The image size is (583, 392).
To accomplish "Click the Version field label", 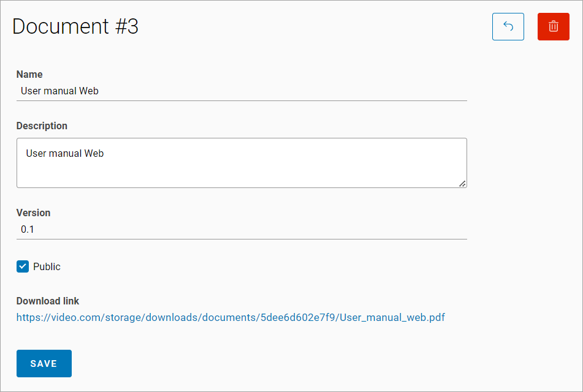I will (x=33, y=213).
